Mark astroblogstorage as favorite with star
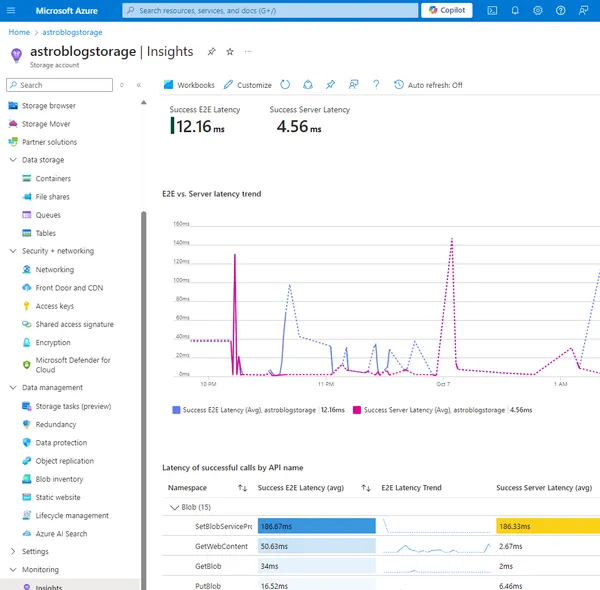Image resolution: width=600 pixels, height=590 pixels. click(230, 51)
